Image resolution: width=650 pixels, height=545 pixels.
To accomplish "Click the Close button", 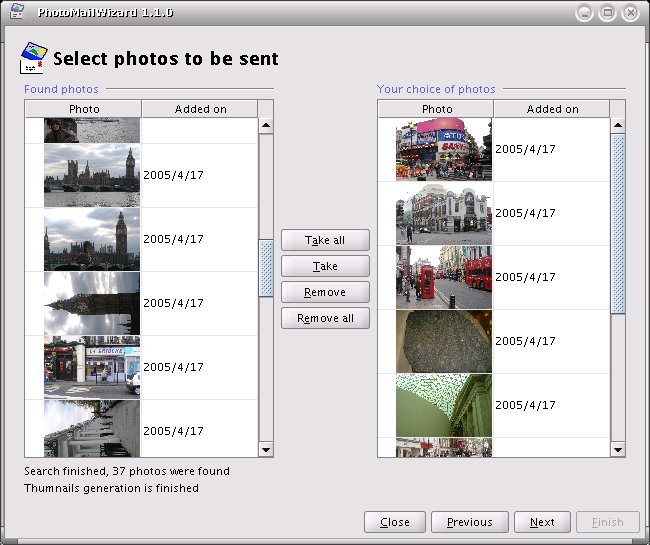I will [x=395, y=522].
